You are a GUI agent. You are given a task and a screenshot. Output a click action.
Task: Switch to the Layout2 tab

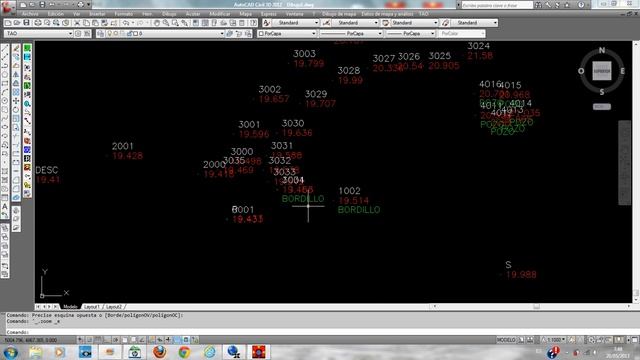[x=114, y=307]
